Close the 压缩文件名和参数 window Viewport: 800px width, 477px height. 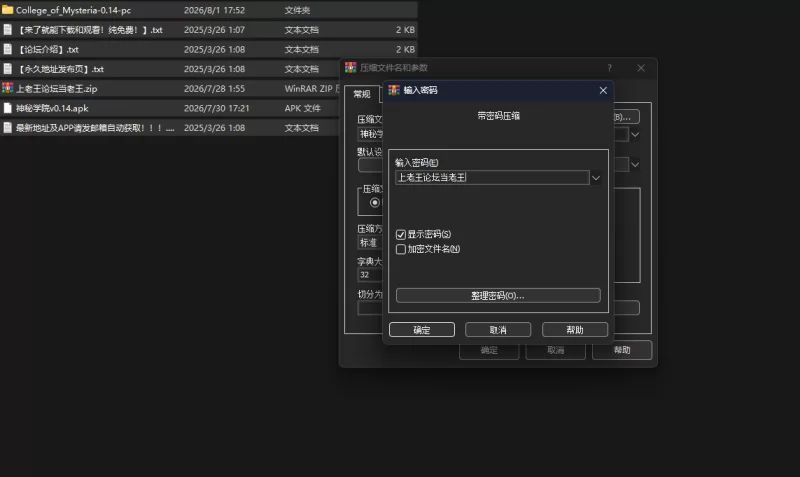[x=641, y=68]
